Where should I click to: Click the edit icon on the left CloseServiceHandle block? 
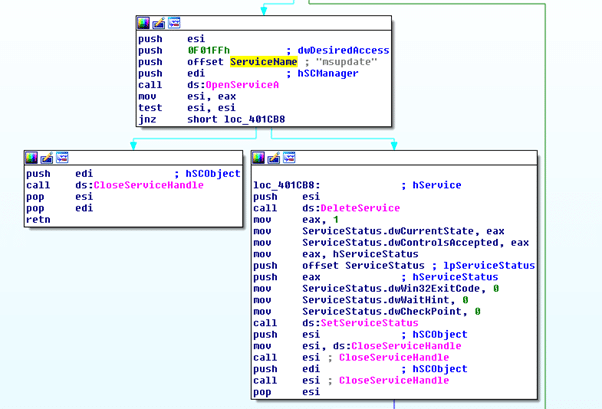(x=47, y=158)
